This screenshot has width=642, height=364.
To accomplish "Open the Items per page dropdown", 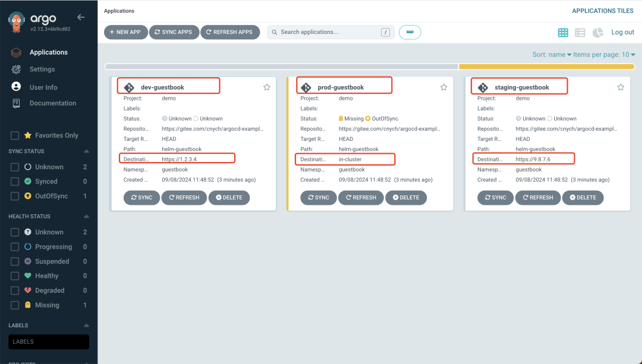I will [604, 55].
